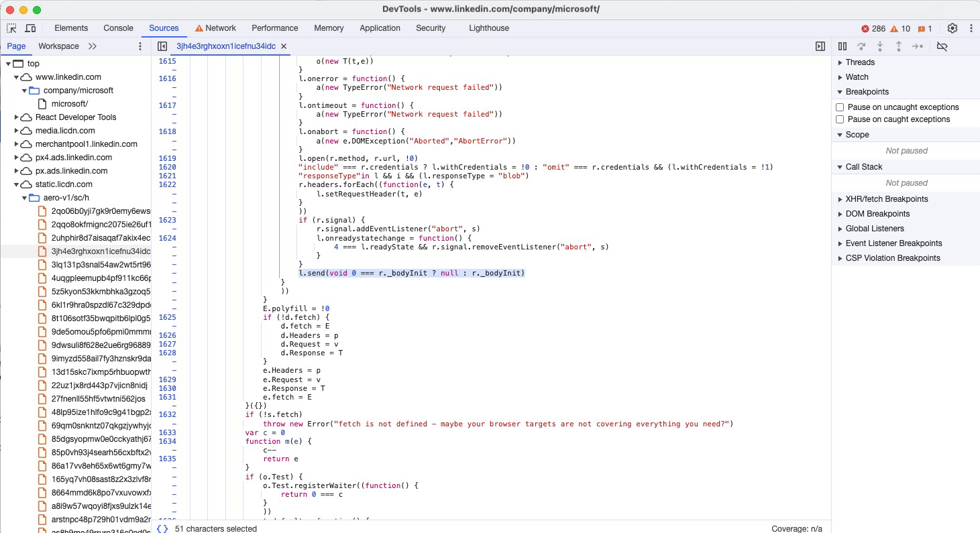The height and width of the screenshot is (533, 980).
Task: Select file 27fnenll55hf5vtwtni562jos
Action: [x=98, y=398]
